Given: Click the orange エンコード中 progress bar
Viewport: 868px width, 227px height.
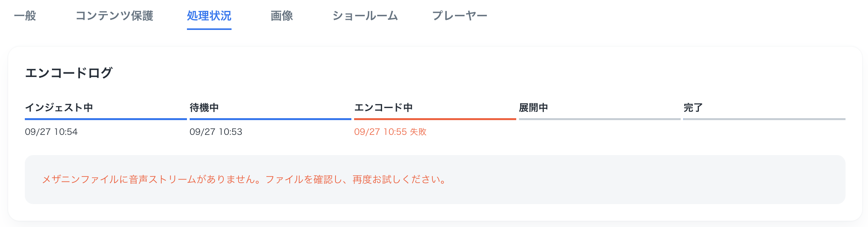Looking at the screenshot, I should point(434,120).
